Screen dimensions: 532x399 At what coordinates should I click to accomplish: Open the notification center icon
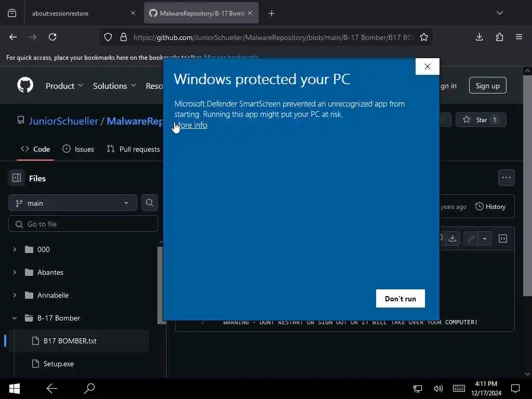pyautogui.click(x=515, y=389)
